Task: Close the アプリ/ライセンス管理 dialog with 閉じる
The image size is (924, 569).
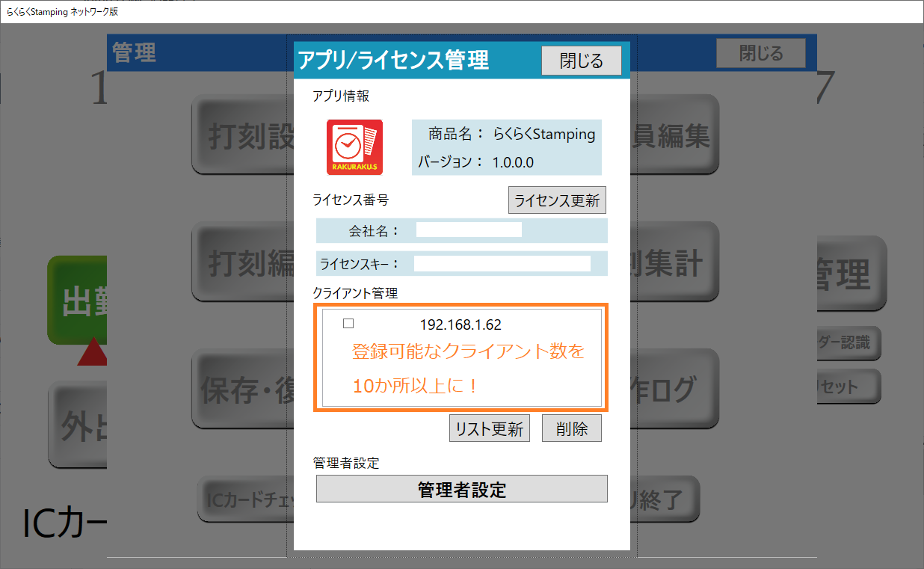Action: 581,61
